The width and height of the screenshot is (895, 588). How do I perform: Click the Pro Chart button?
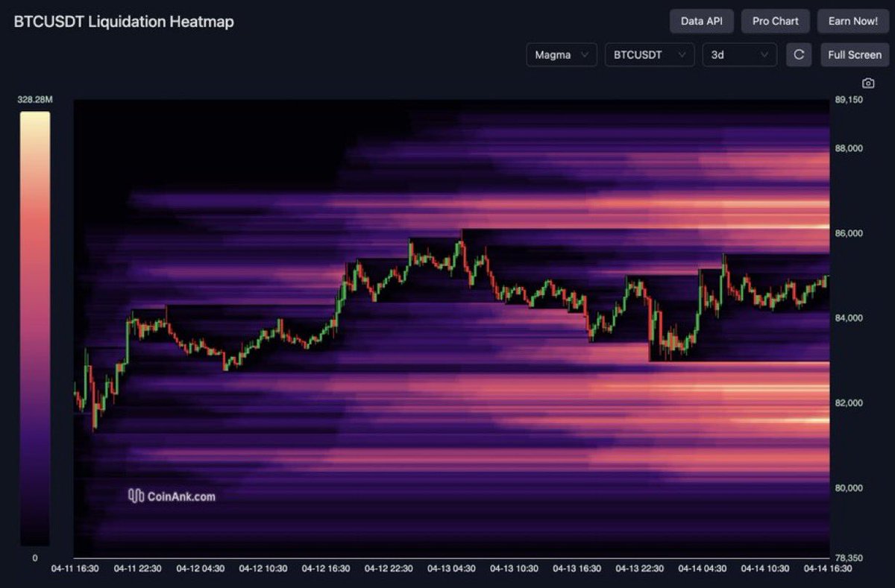[x=775, y=21]
